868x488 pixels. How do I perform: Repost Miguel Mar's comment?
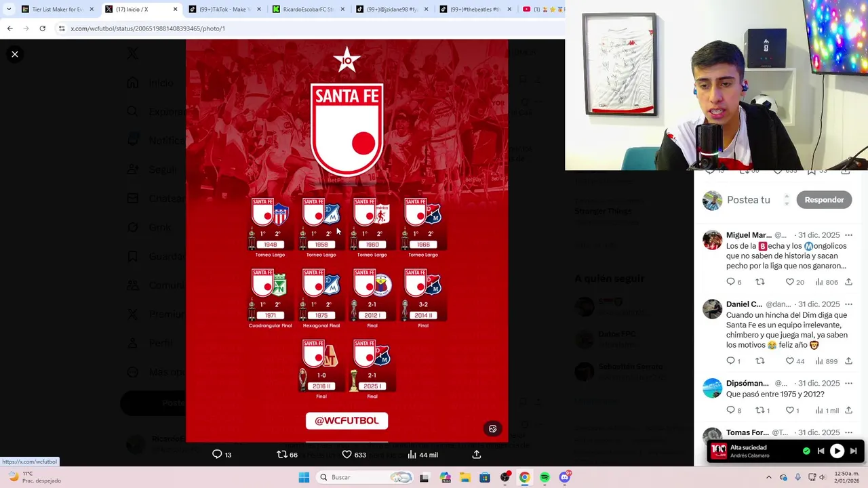click(760, 282)
